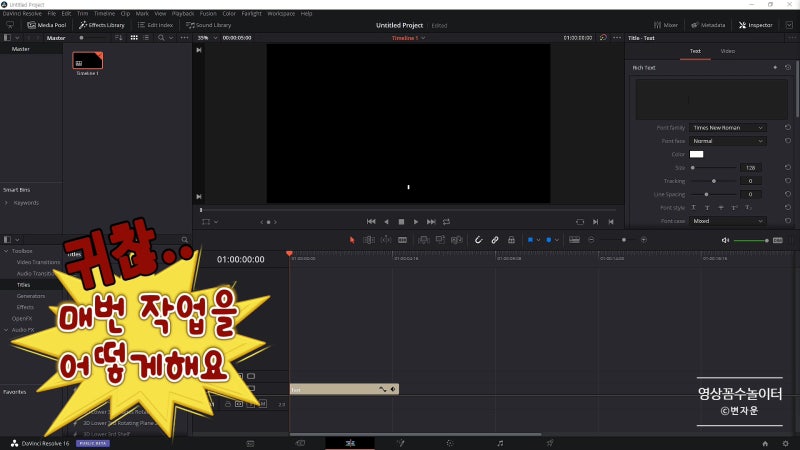800x450 pixels.
Task: Click the white text Color swatch
Action: [x=696, y=154]
